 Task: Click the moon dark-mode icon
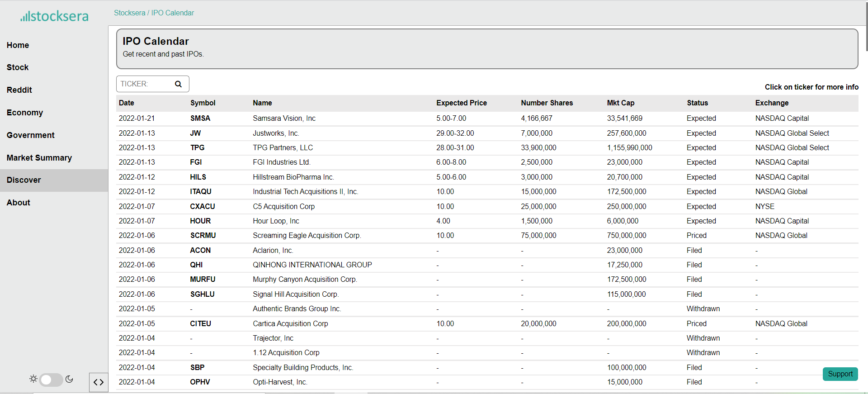[x=69, y=379]
